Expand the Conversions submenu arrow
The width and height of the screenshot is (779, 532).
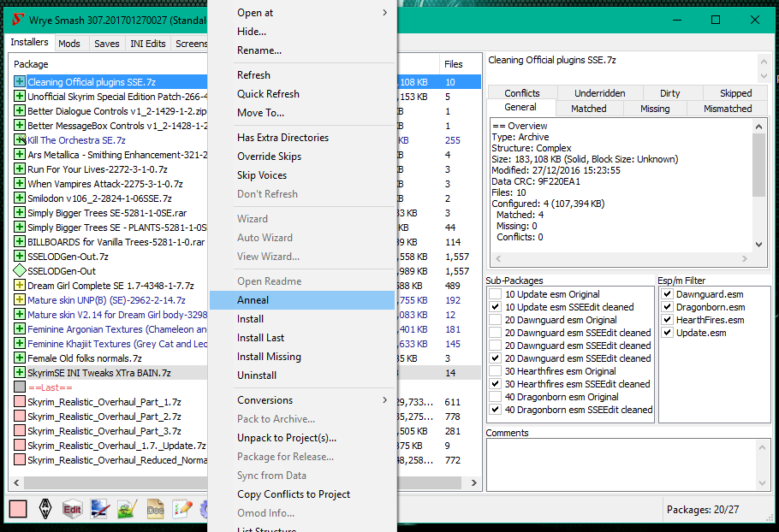[384, 400]
